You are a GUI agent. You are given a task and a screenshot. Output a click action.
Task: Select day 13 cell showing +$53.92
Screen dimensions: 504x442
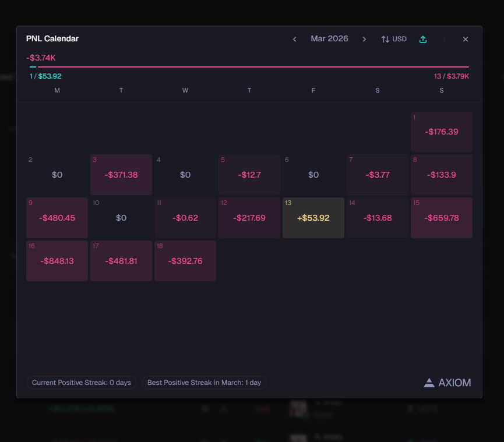click(x=313, y=218)
